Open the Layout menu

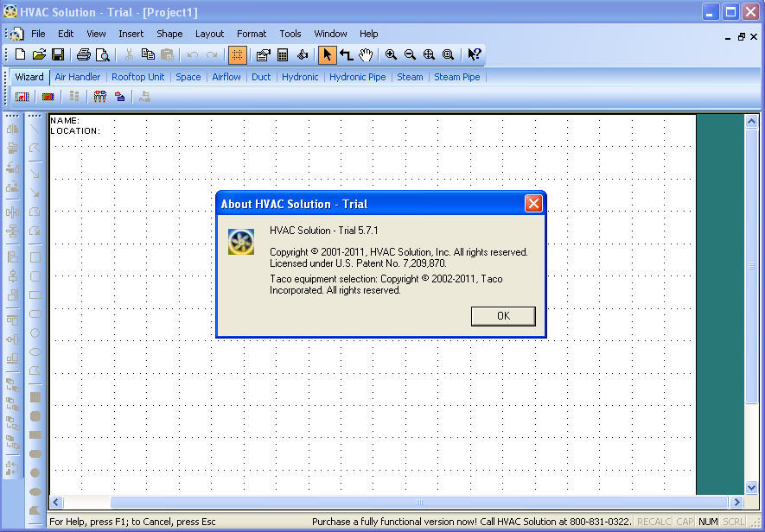pos(210,34)
